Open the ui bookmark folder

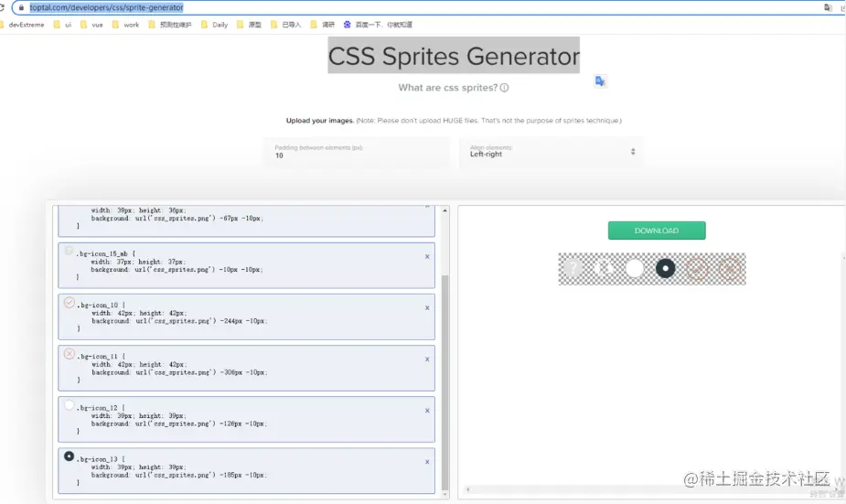(62, 25)
